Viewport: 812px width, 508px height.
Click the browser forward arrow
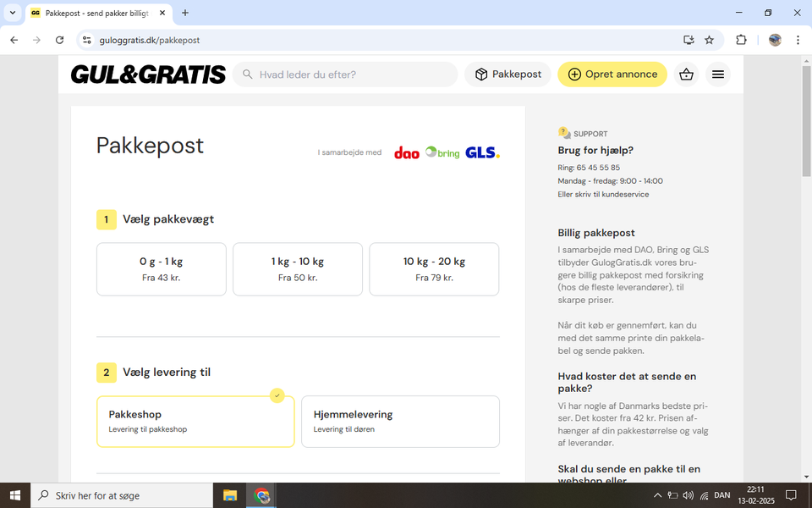click(36, 40)
